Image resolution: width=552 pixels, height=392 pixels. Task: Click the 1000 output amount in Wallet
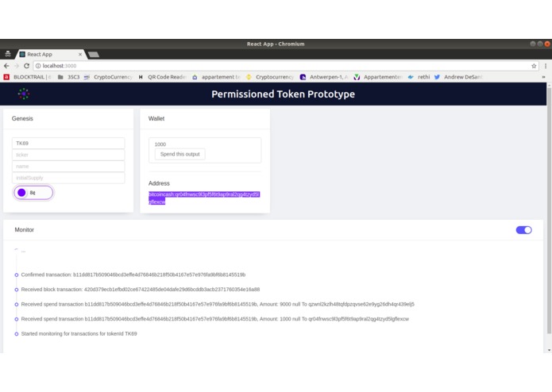[x=160, y=144]
